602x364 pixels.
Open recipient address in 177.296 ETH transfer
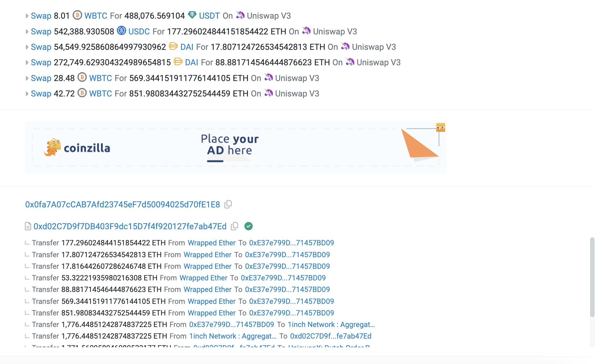click(x=291, y=243)
